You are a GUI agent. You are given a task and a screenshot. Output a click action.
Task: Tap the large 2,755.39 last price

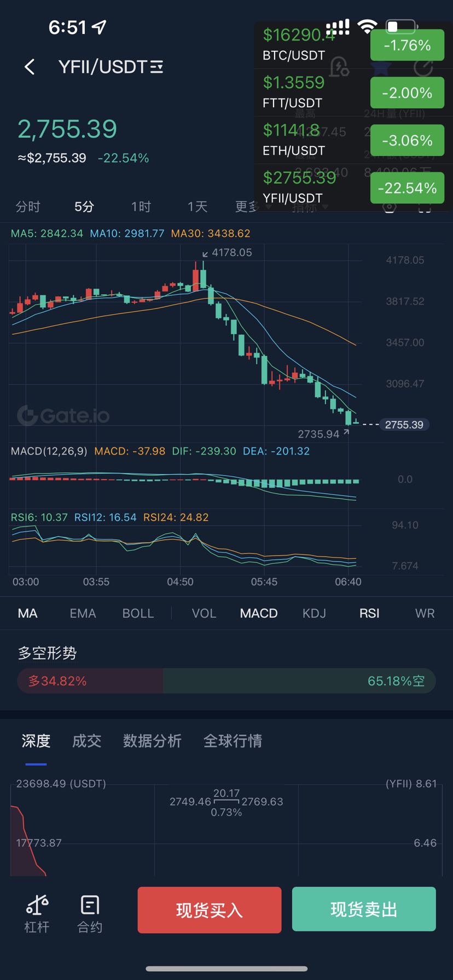tap(67, 129)
